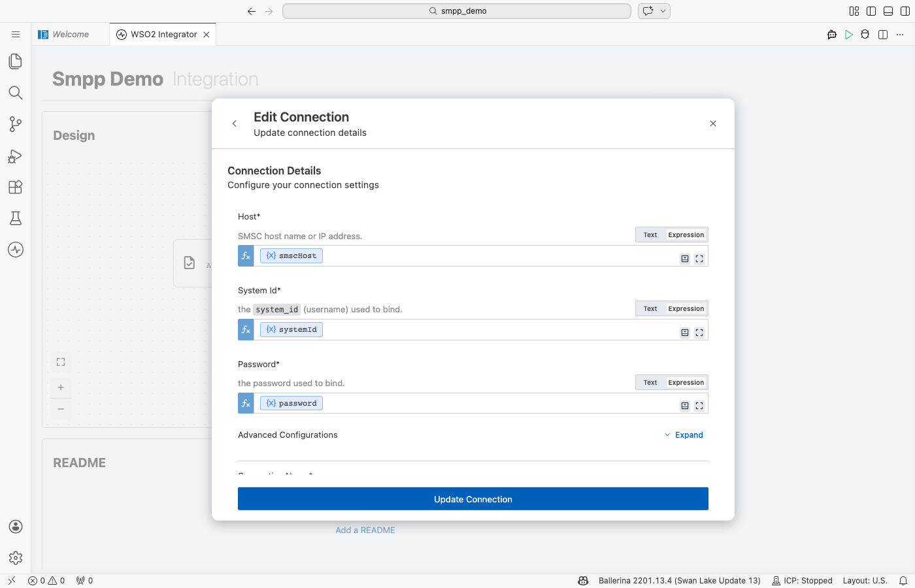Switch System Id field to Text mode
The image size is (915, 588).
tap(650, 309)
